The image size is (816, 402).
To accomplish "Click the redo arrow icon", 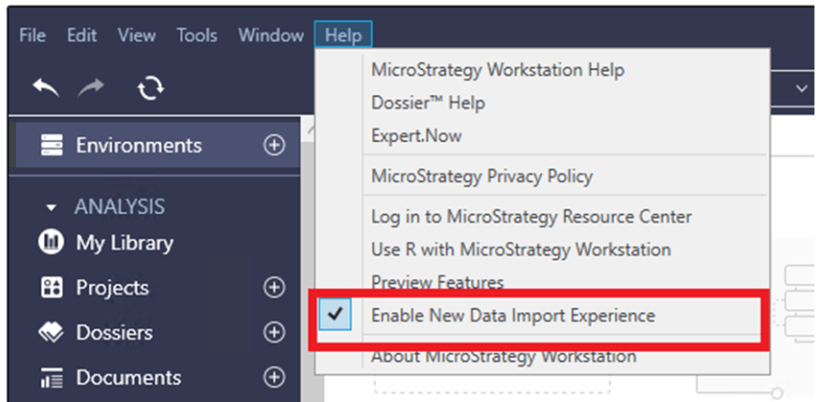I will 91,87.
